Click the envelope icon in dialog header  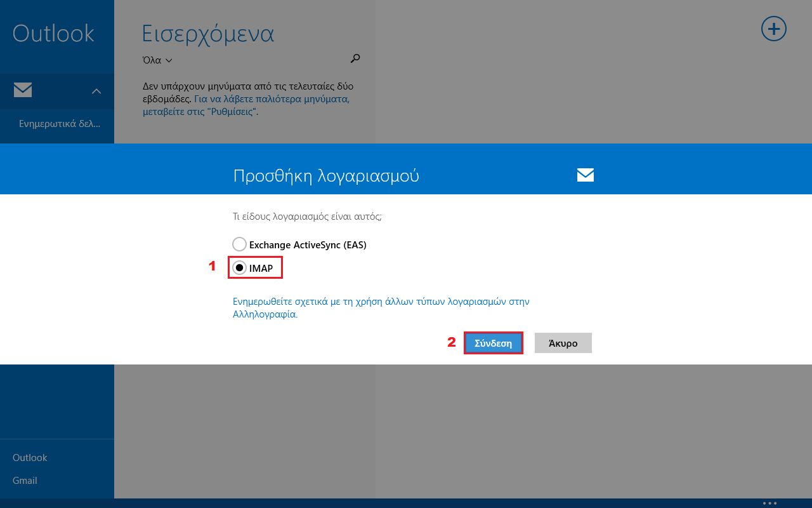click(x=586, y=175)
